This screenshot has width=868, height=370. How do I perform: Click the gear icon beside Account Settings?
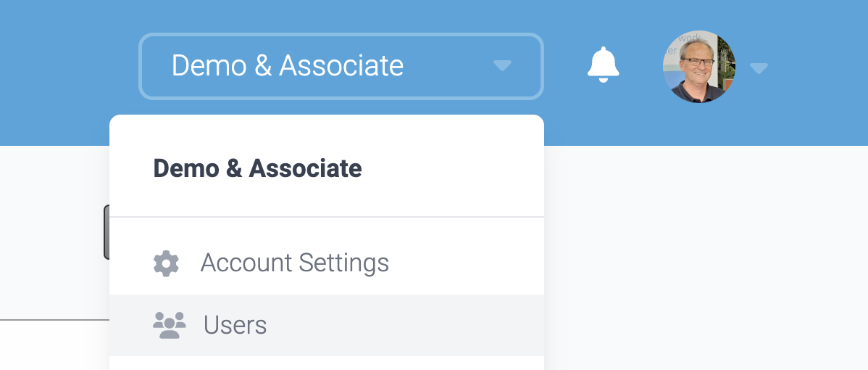(x=166, y=263)
